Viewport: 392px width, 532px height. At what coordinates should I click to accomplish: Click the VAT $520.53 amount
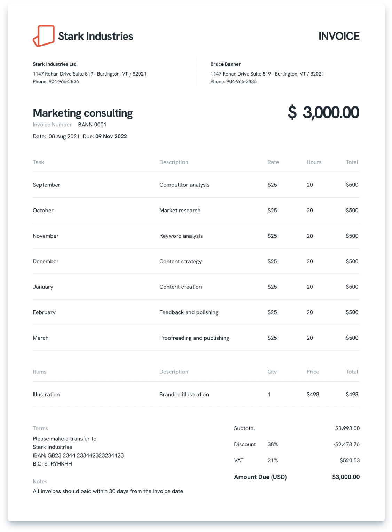coord(350,460)
